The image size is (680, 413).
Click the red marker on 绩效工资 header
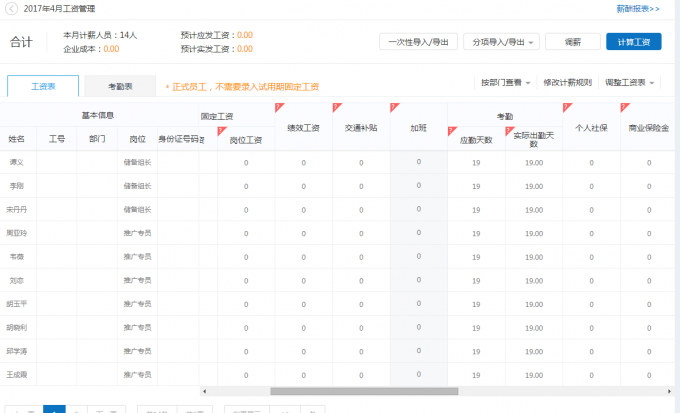coord(279,106)
